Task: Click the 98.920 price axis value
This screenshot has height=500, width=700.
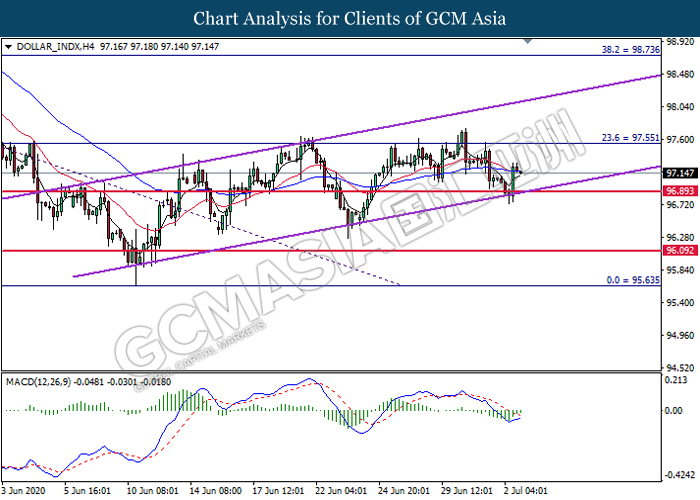Action: [679, 43]
